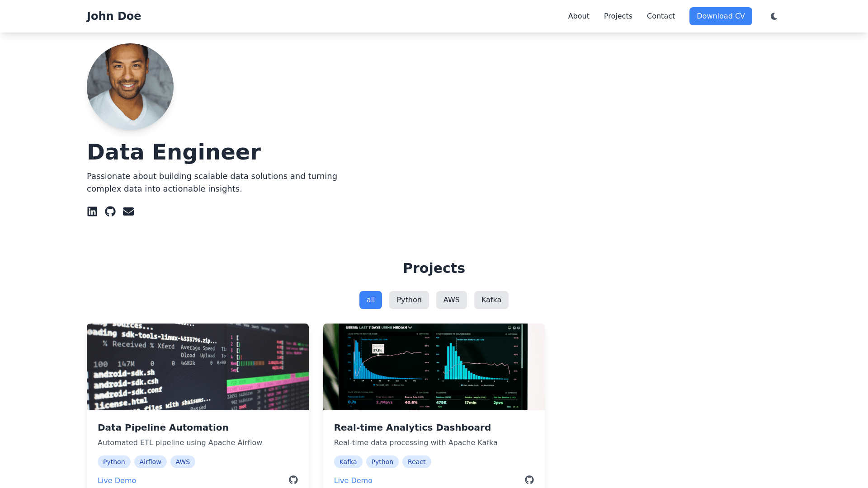Screen dimensions: 868x488
Task: Open GitHub repo for Data Pipeline Automation
Action: coord(293,480)
